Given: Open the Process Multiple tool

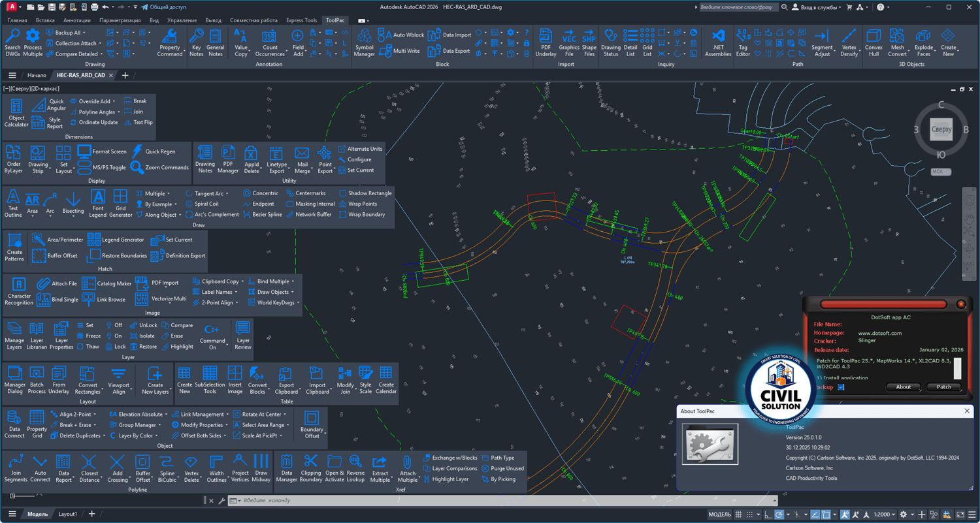Looking at the screenshot, I should pos(33,42).
